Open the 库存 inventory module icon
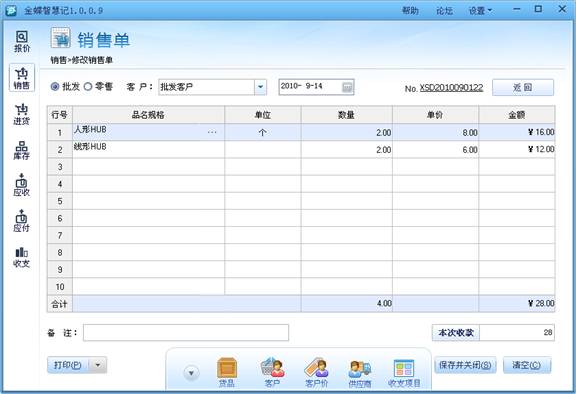This screenshot has width=576, height=394. 22,150
